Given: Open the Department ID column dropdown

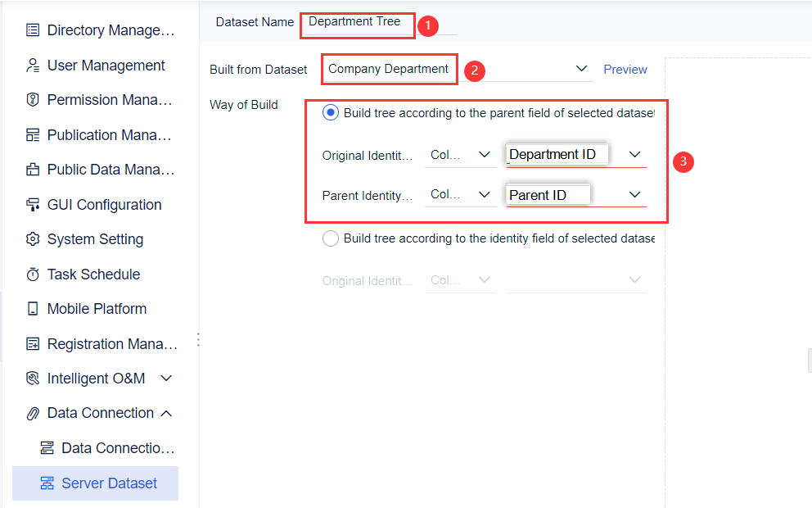Looking at the screenshot, I should tap(634, 155).
